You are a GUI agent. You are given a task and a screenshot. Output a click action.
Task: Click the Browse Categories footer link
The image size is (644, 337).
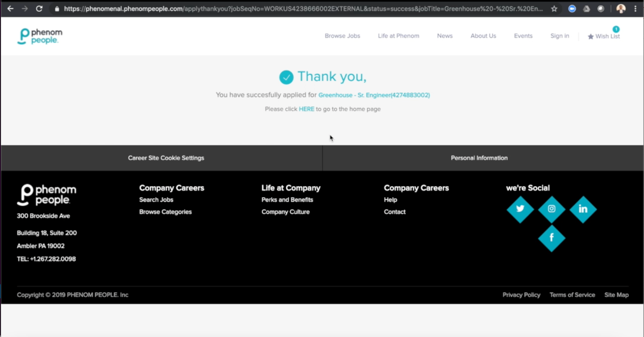tap(165, 212)
